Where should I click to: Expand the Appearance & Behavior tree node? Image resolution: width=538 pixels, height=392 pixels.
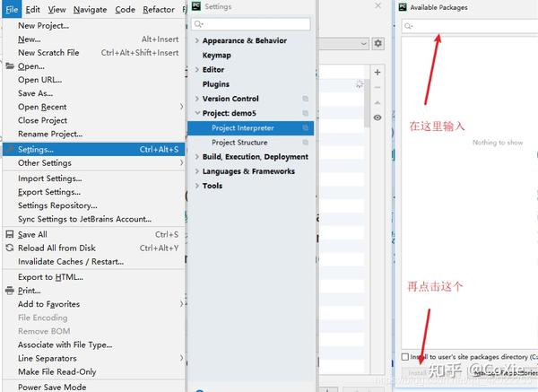pyautogui.click(x=197, y=40)
